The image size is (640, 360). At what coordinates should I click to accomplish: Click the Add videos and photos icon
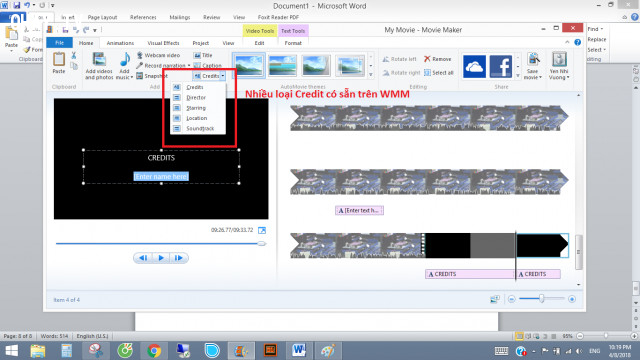(99, 60)
